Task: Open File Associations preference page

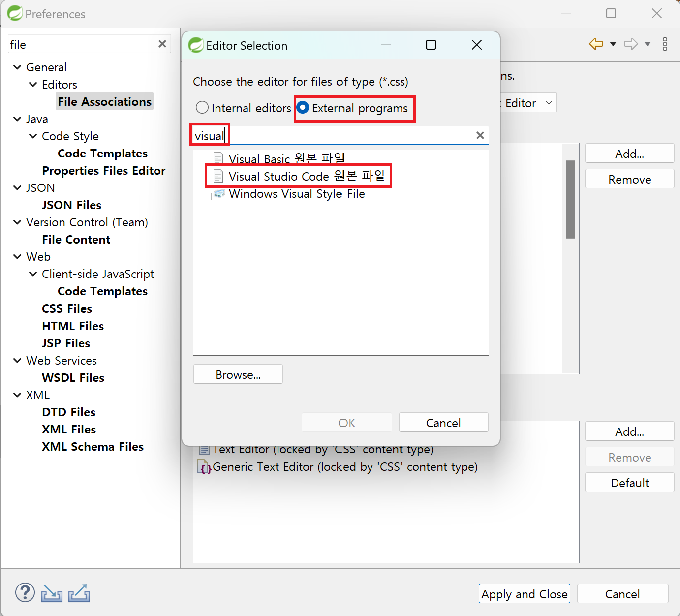Action: pyautogui.click(x=104, y=101)
